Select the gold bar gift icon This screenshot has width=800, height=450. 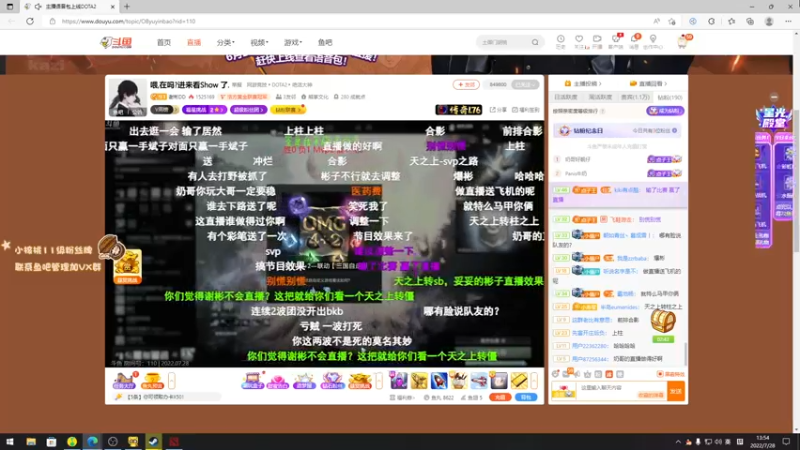click(519, 381)
